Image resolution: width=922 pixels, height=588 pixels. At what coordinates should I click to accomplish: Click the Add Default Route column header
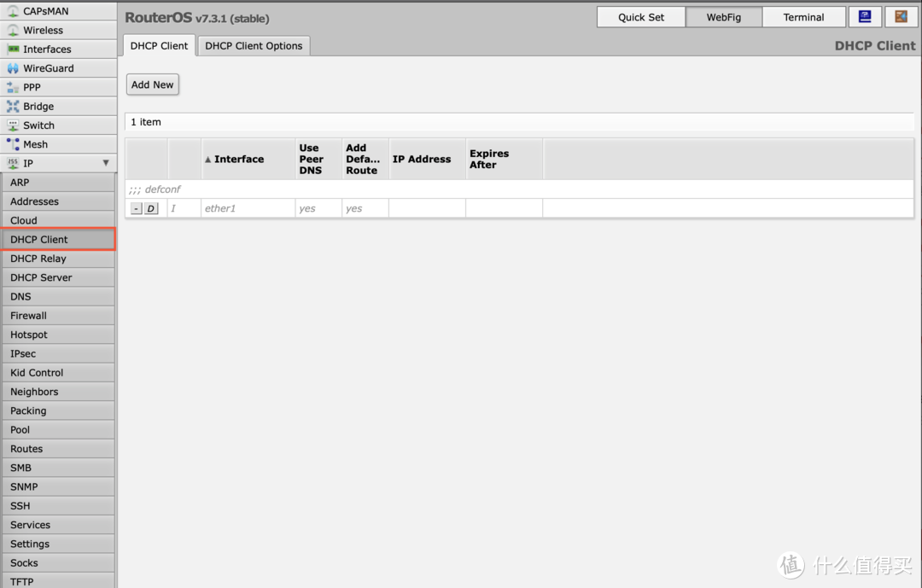[365, 159]
